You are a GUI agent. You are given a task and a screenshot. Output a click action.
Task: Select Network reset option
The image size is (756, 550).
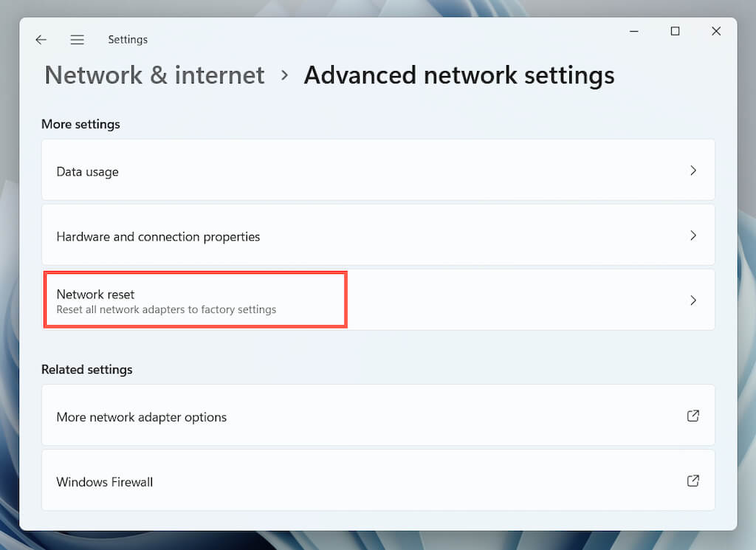click(x=96, y=295)
